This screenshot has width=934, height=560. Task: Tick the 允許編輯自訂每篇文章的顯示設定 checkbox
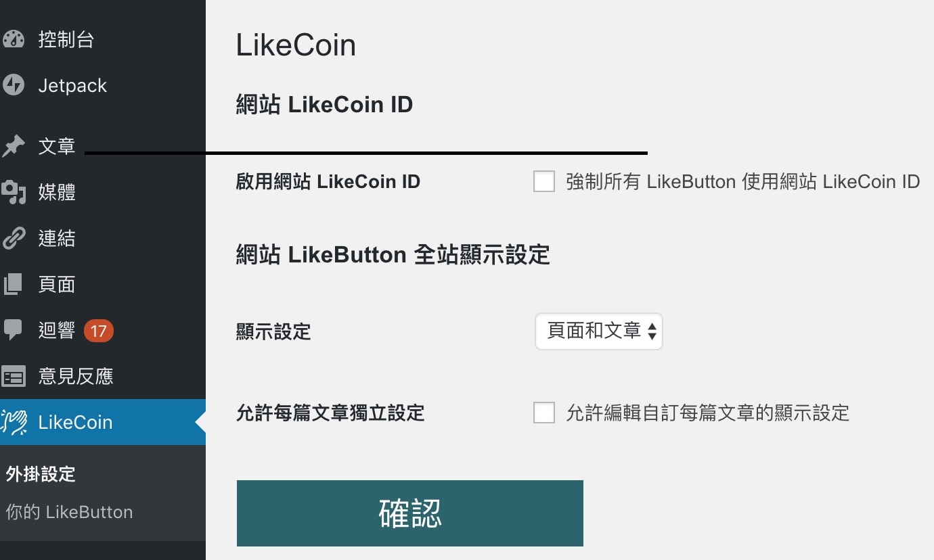click(544, 413)
